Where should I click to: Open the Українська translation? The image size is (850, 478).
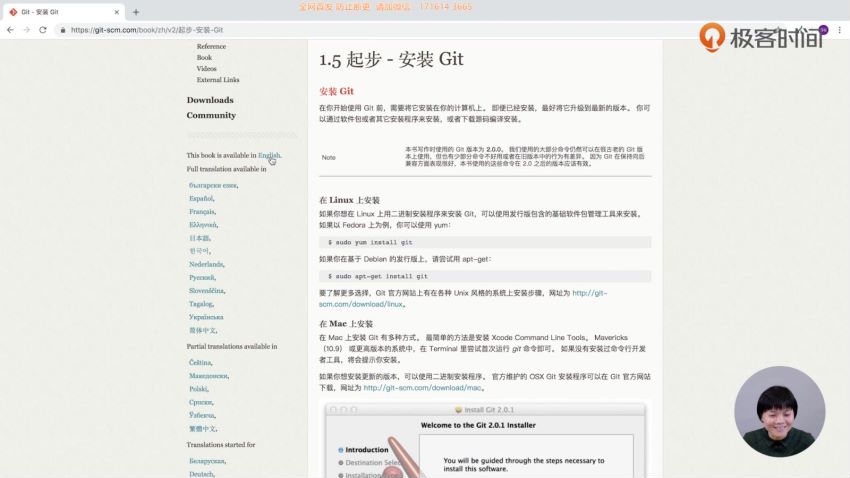pos(206,317)
